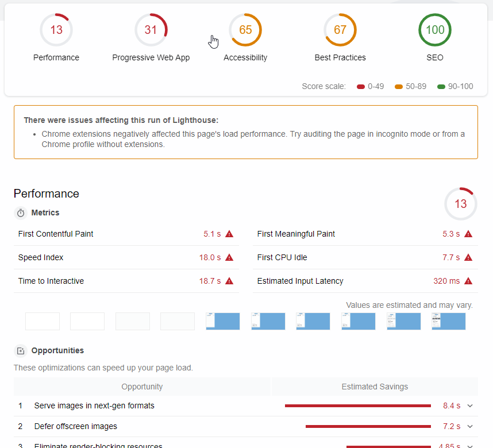Click the Best Practices gauge showing 67
The image size is (493, 448).
(x=340, y=30)
